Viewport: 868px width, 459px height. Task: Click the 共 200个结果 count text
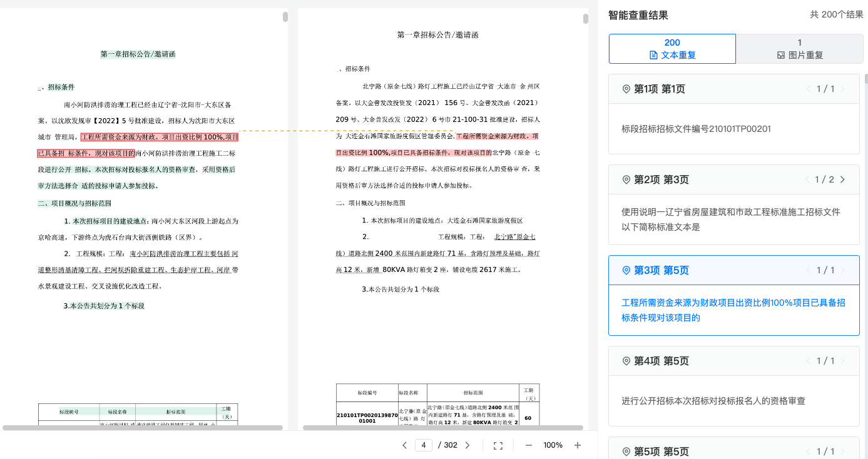837,14
